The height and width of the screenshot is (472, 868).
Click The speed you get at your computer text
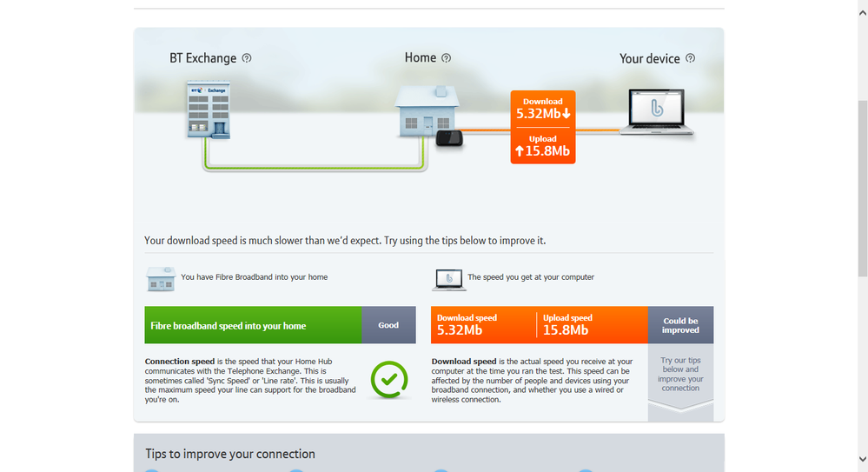pos(531,277)
